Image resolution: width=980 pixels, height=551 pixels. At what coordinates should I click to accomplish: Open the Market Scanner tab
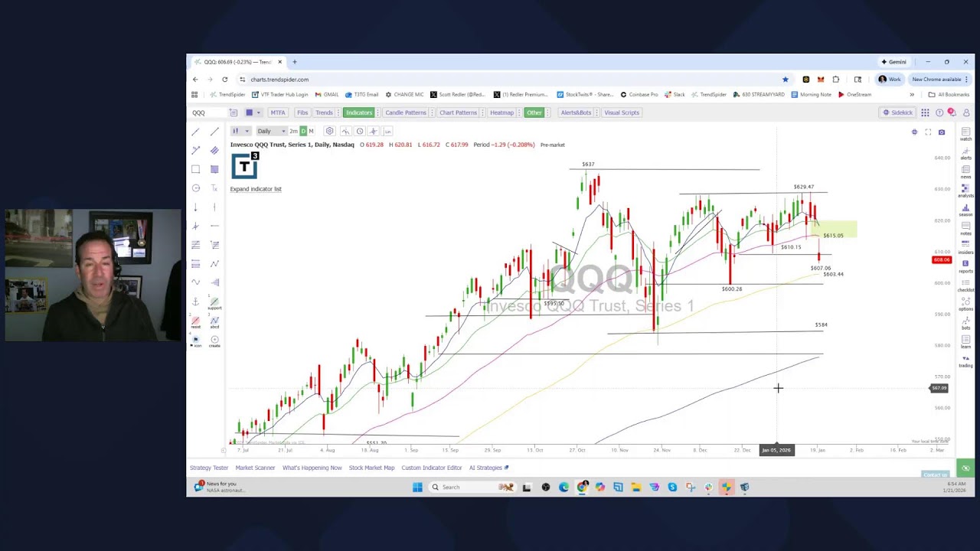pyautogui.click(x=255, y=468)
